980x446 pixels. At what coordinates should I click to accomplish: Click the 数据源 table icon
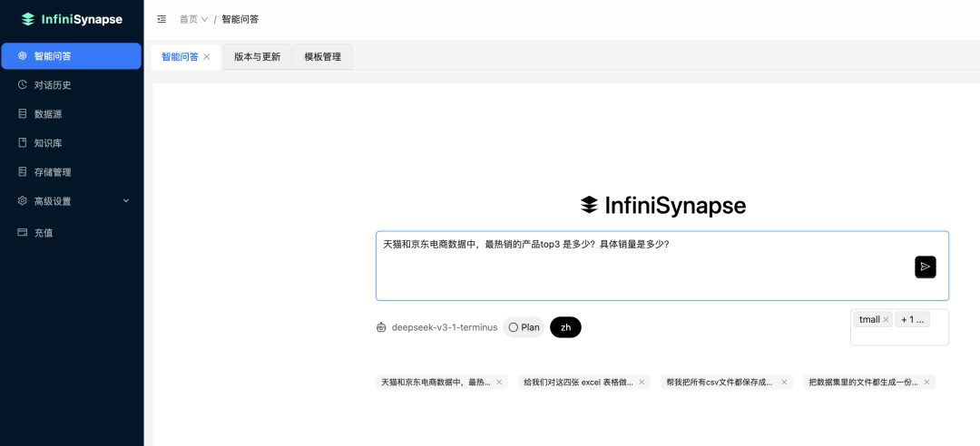pyautogui.click(x=23, y=114)
